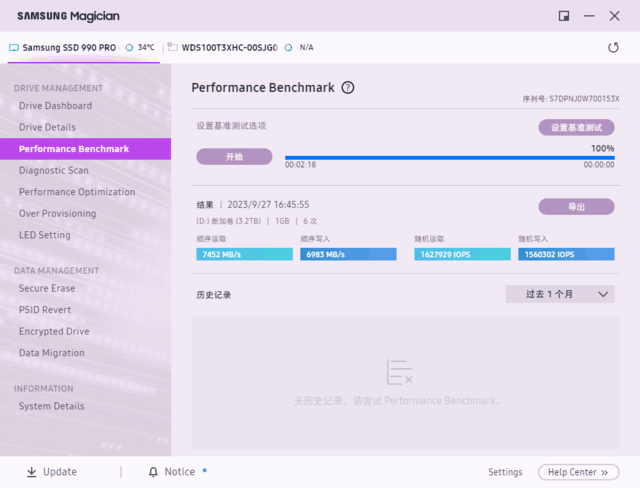This screenshot has height=488, width=640.
Task: Click the Update download icon
Action: pos(31,472)
